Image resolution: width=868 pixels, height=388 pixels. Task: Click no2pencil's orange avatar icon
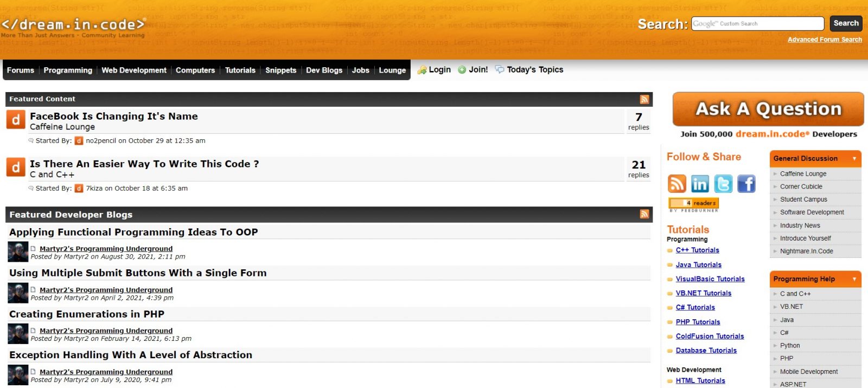(x=79, y=141)
